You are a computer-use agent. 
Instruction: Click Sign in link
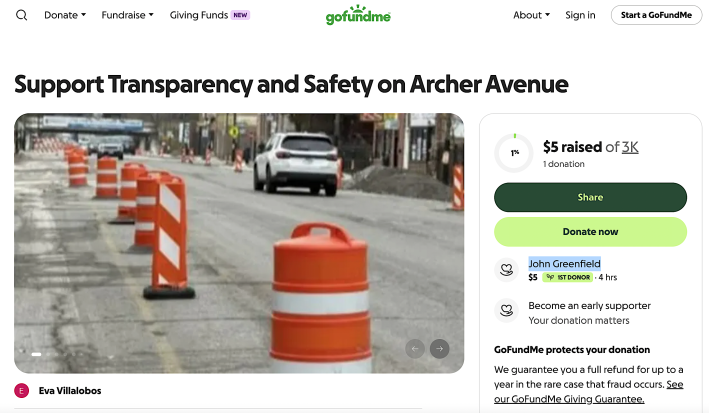click(580, 15)
